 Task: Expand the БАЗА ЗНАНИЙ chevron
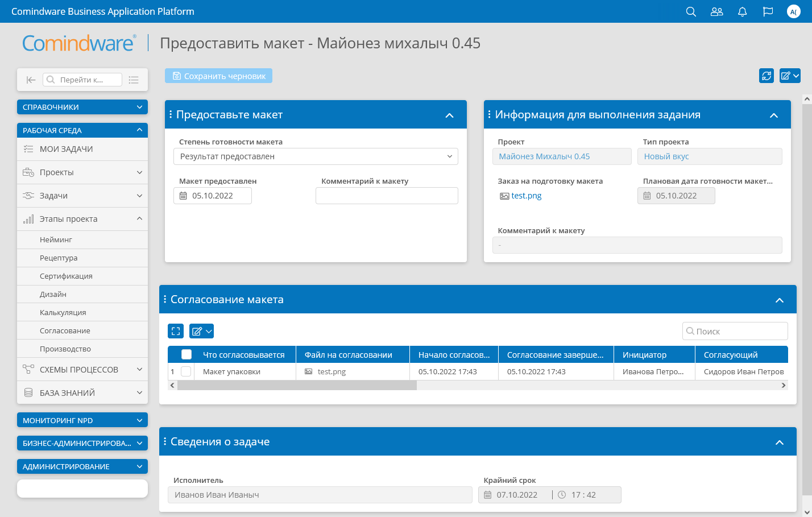click(x=140, y=392)
